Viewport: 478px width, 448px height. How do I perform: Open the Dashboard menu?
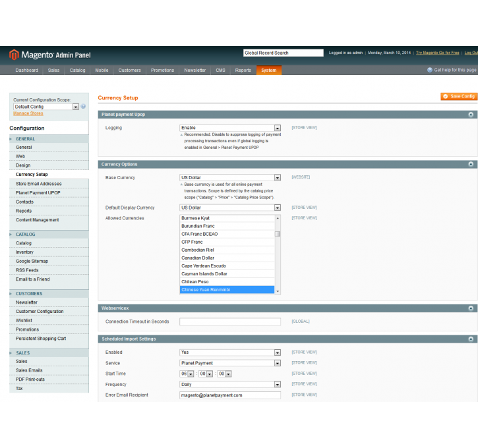(27, 70)
